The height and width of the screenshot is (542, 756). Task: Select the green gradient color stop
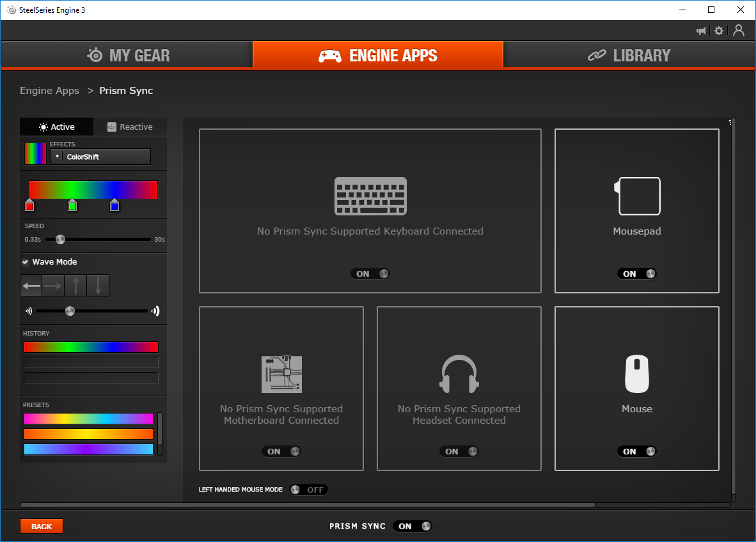[x=72, y=205]
